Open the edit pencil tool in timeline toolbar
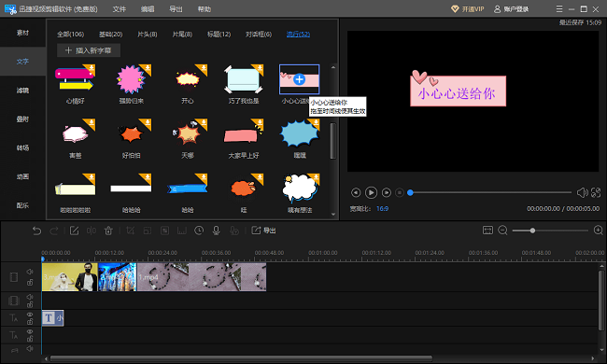The height and width of the screenshot is (364, 607). point(74,231)
